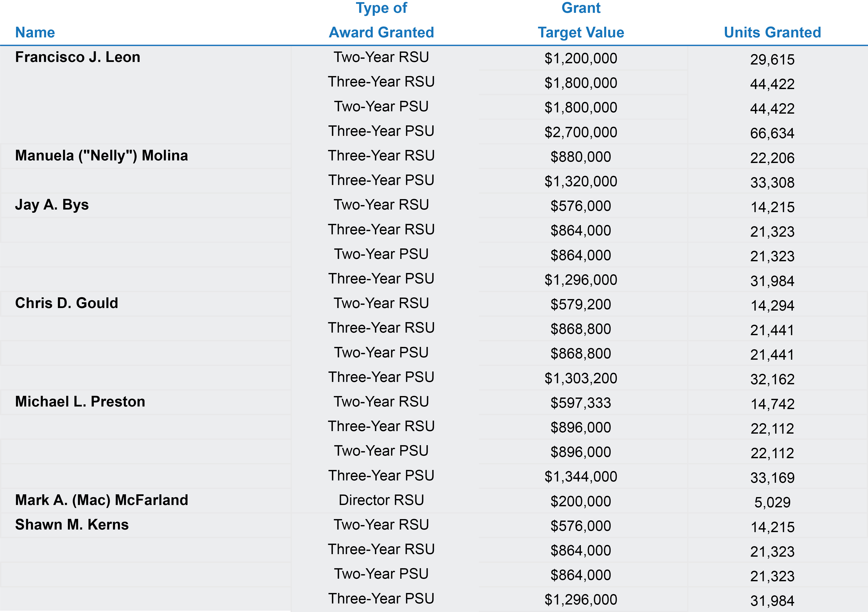Click the 5,029 units granted value
Screen dimensions: 868x612
click(772, 502)
